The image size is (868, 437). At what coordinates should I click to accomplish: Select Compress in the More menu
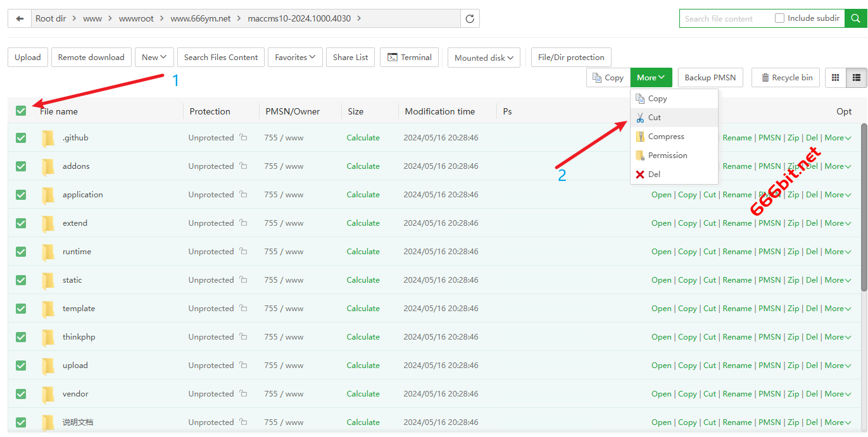tap(665, 137)
